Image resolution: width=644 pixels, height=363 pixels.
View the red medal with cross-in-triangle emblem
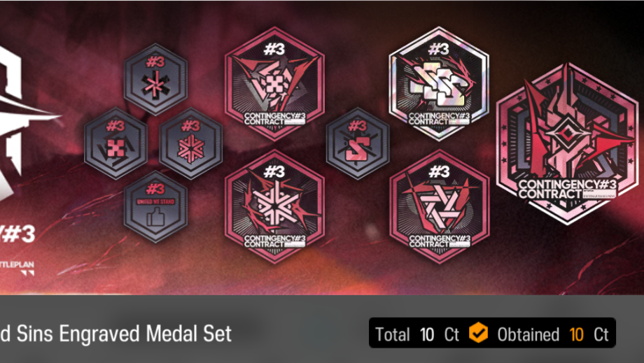pyautogui.click(x=274, y=84)
